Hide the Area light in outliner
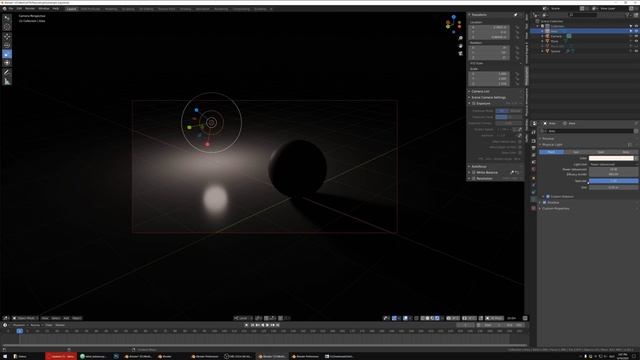 click(636, 31)
